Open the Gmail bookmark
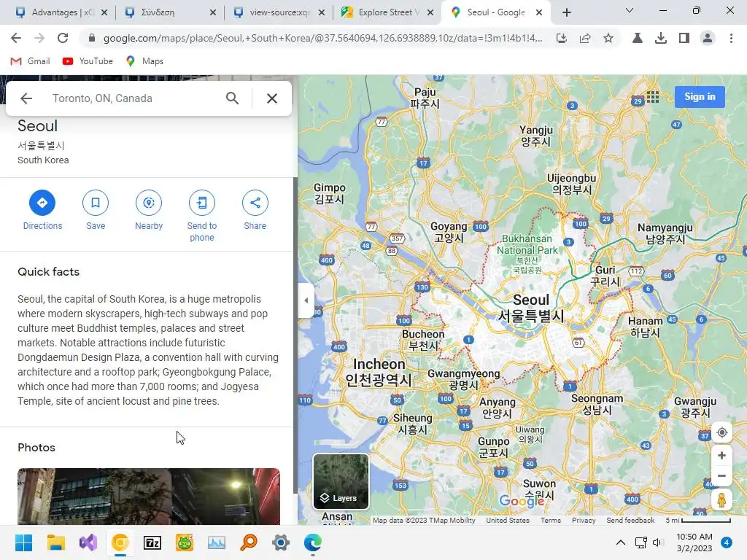This screenshot has height=560, width=747. click(30, 61)
